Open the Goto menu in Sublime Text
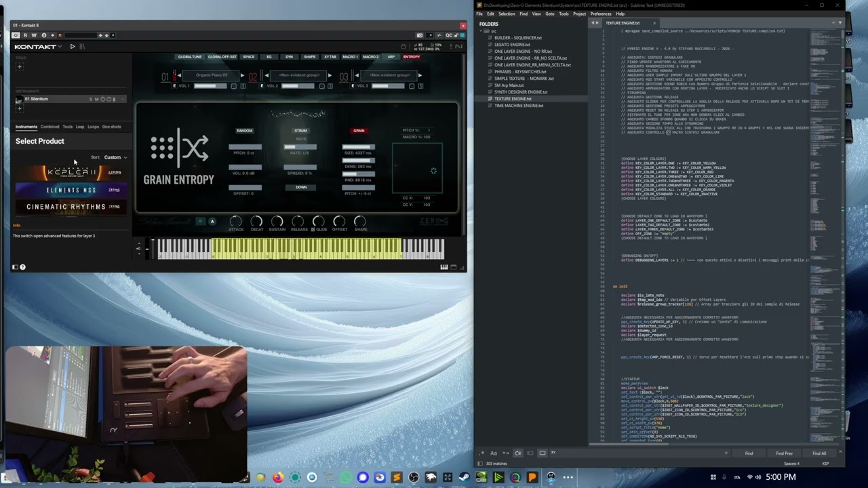This screenshot has width=868, height=488. pos(550,14)
